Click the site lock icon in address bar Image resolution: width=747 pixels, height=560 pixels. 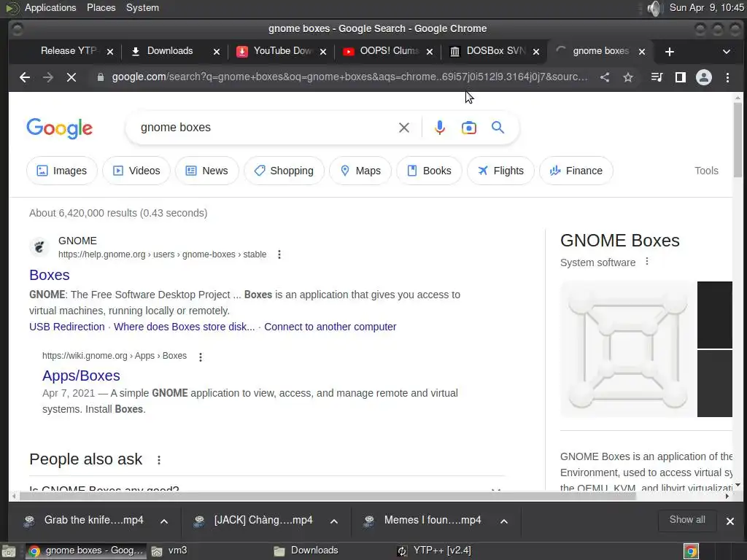coord(100,77)
